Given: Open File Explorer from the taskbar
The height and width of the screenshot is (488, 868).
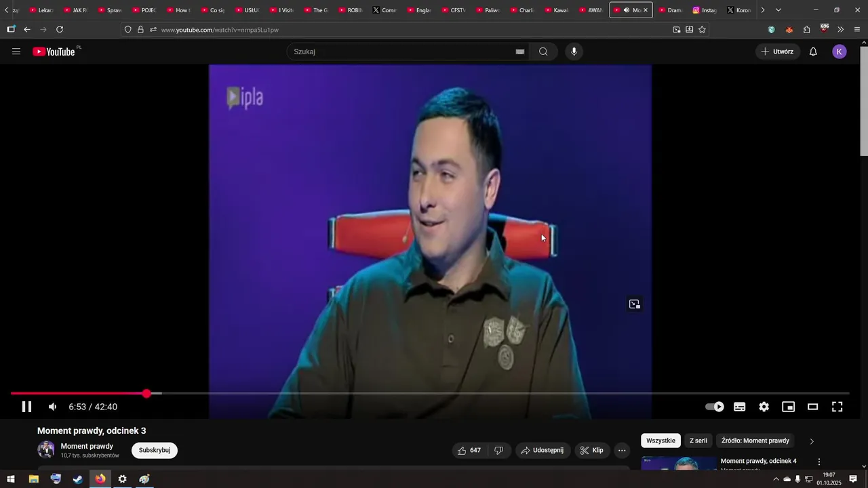Looking at the screenshot, I should [x=33, y=479].
